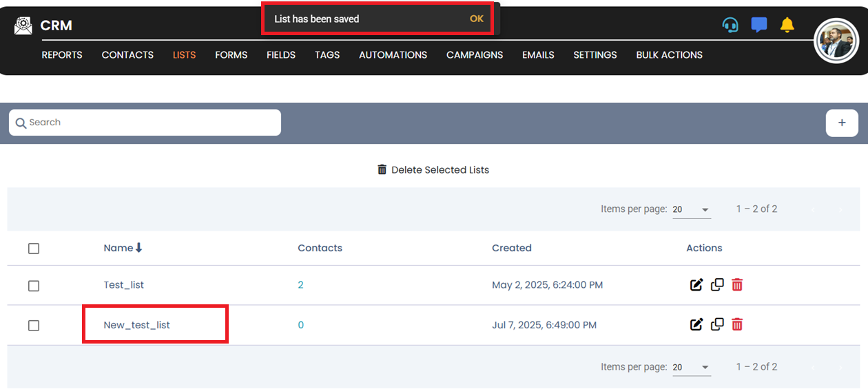Open the notifications bell
This screenshot has width=868, height=389.
click(x=787, y=25)
